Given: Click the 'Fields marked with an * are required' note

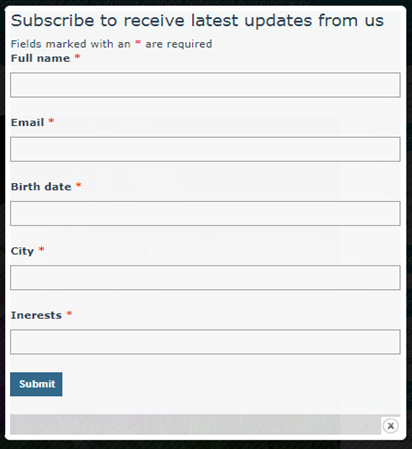Looking at the screenshot, I should [111, 44].
